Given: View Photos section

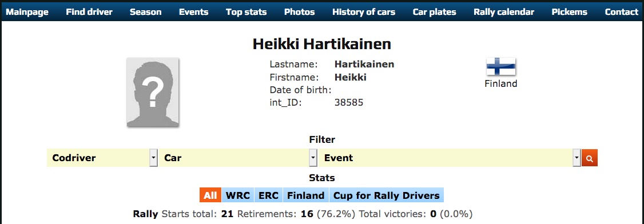Looking at the screenshot, I should pyautogui.click(x=300, y=12).
